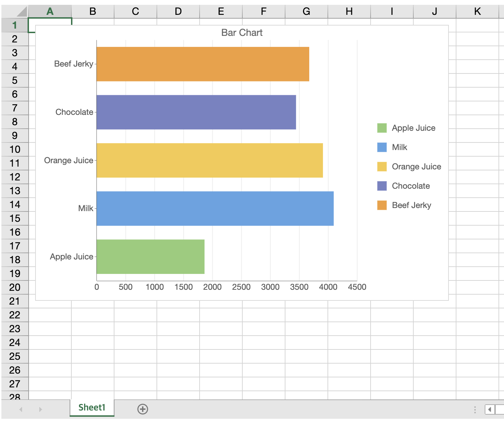
Task: Select row 1 header
Action: point(14,25)
